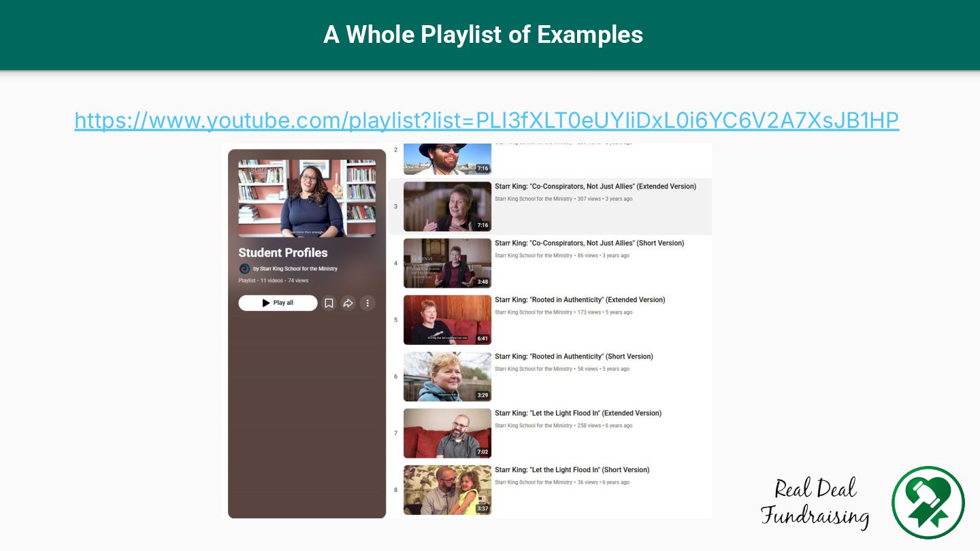The width and height of the screenshot is (980, 551).
Task: Click the channel name under the 58 views video
Action: 534,369
